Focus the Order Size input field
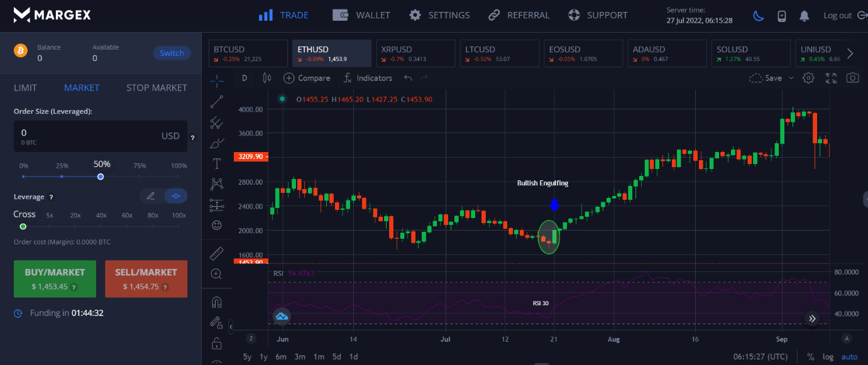Viewport: 868px width, 365px height. [101, 136]
